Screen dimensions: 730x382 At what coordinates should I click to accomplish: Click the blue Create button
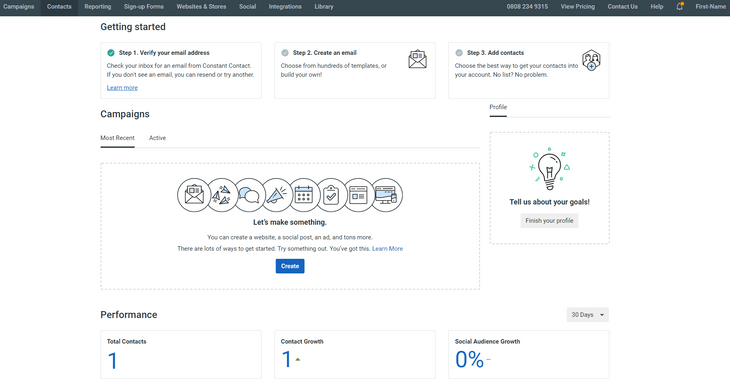click(x=290, y=266)
